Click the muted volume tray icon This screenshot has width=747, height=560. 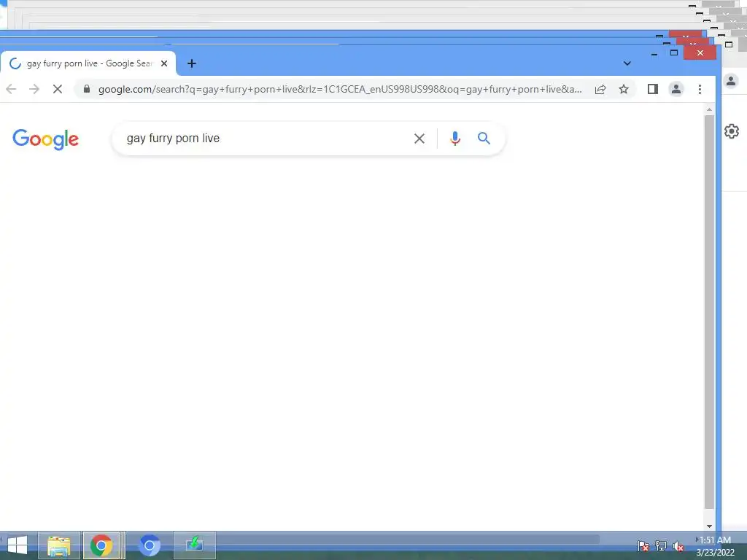678,545
